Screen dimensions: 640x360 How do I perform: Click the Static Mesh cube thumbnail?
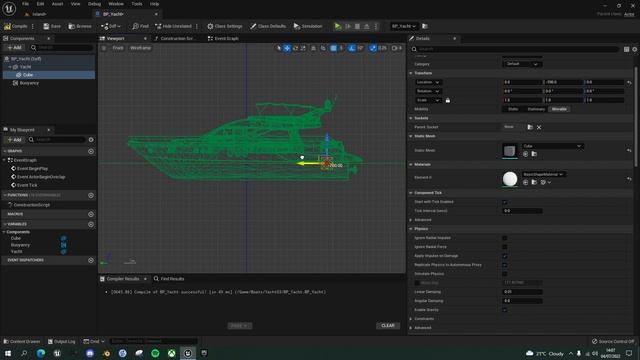[509, 151]
